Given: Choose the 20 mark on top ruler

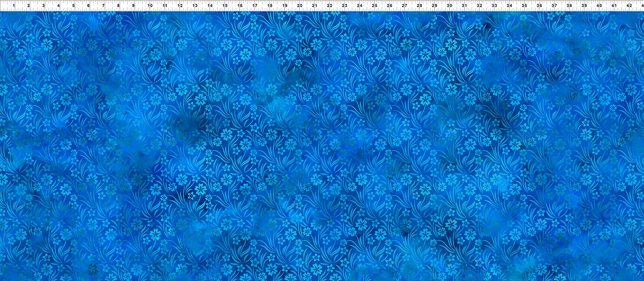Looking at the screenshot, I should [300, 6].
